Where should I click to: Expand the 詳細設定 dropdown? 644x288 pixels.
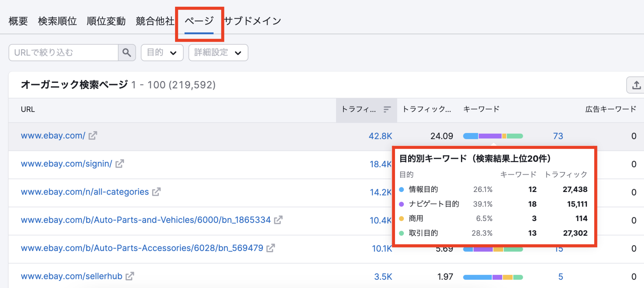point(218,53)
